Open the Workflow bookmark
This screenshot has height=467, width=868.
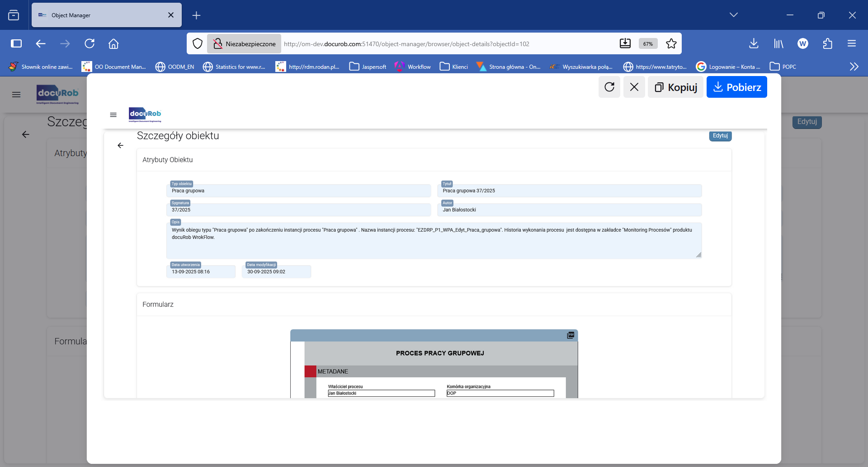[x=413, y=67]
